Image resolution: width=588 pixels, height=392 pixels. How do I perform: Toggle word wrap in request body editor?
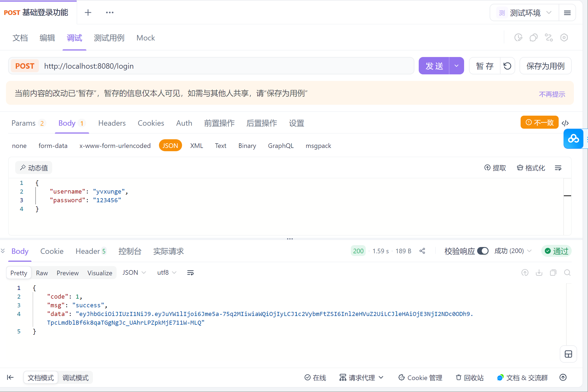[558, 168]
